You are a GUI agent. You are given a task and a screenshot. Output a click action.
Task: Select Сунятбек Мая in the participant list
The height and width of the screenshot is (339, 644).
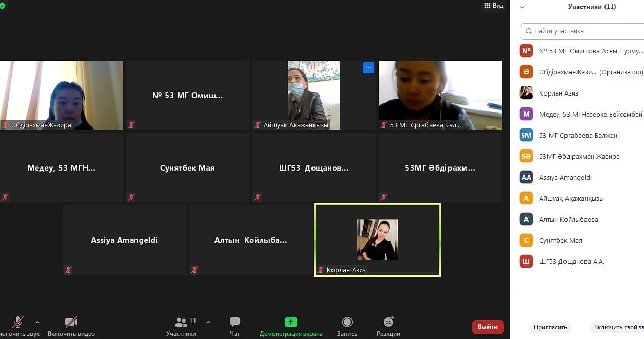pyautogui.click(x=560, y=240)
